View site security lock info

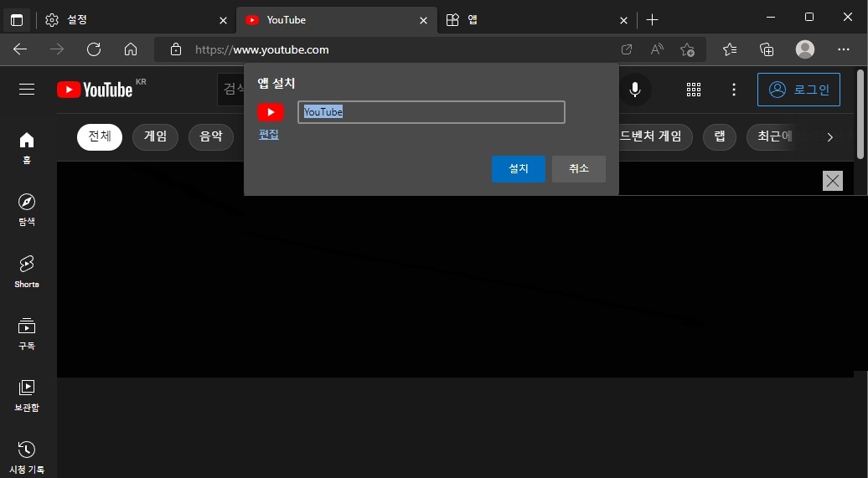pos(175,49)
